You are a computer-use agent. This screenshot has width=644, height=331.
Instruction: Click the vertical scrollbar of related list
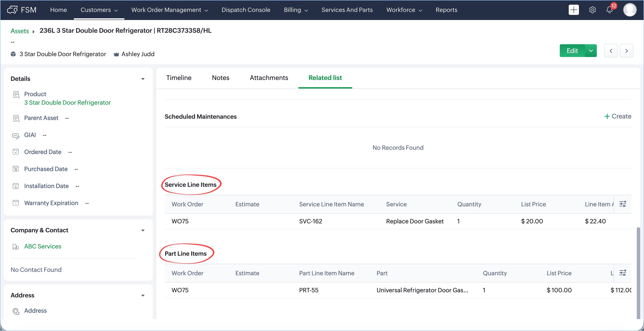(638, 273)
